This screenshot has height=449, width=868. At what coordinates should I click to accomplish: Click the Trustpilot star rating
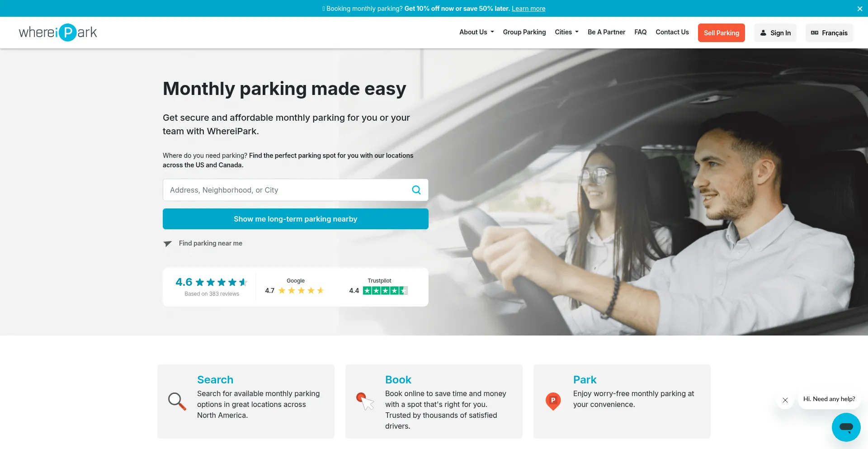385,291
